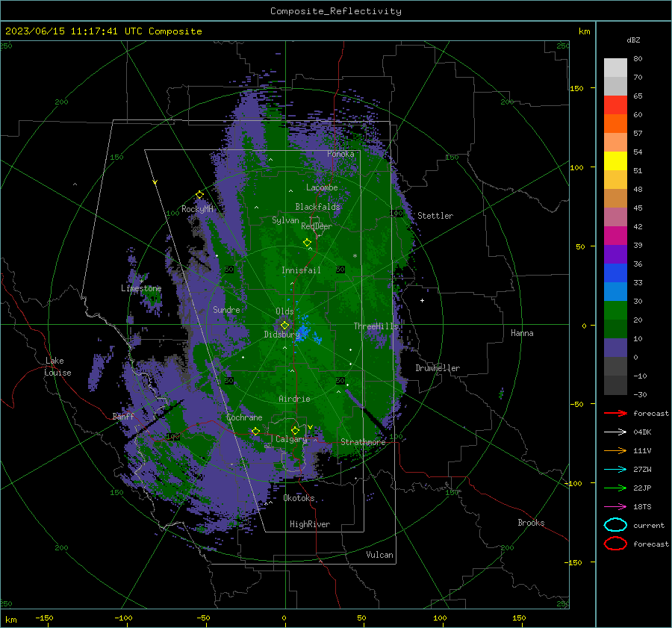Select the red 60-65 dBZ legend swatch

tap(615, 105)
